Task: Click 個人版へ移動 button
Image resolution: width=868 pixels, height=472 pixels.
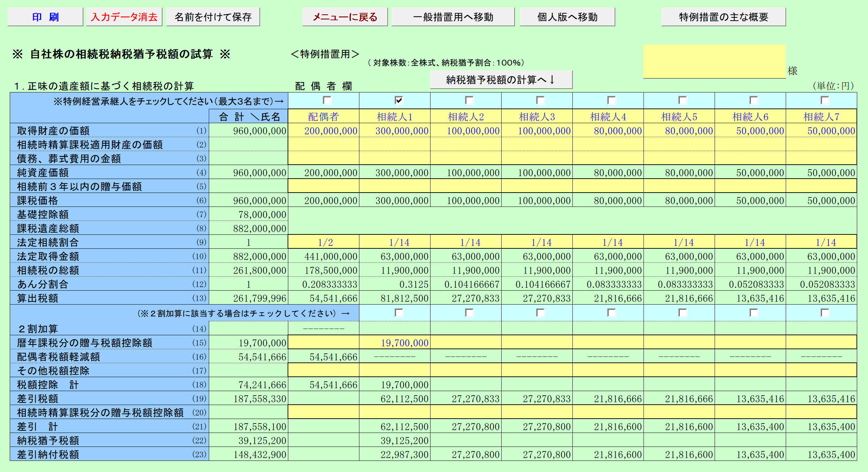Action: click(568, 17)
